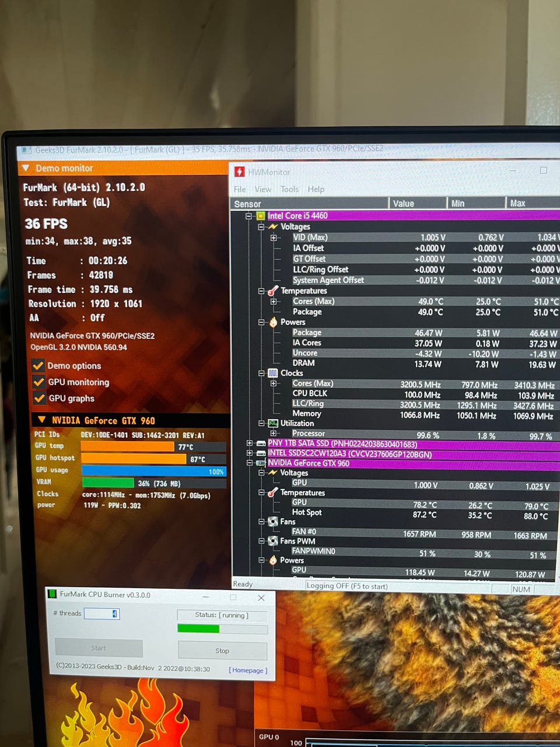Click the Powers flame icon under CPU
Viewport: 560px width, 747px height.
[x=273, y=322]
